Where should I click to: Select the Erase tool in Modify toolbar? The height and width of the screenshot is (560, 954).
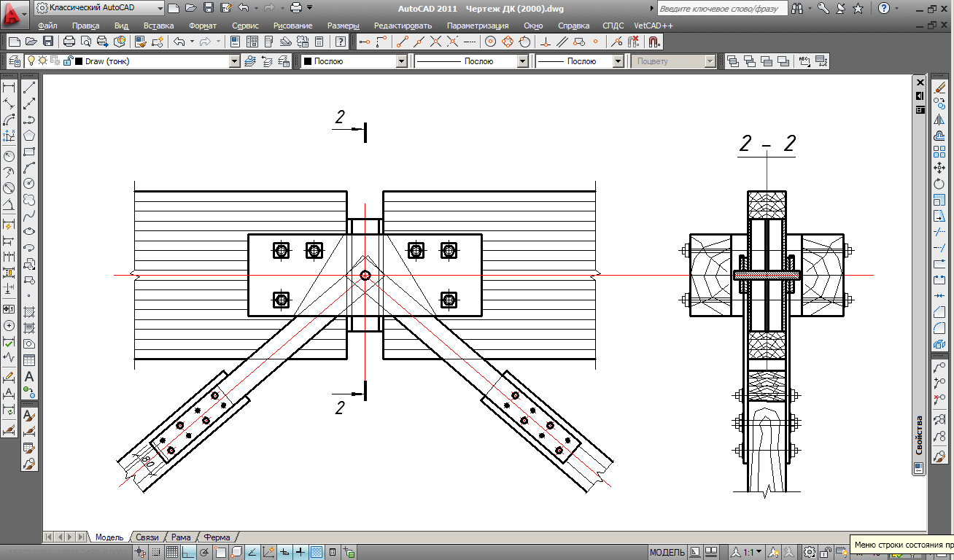coord(939,88)
